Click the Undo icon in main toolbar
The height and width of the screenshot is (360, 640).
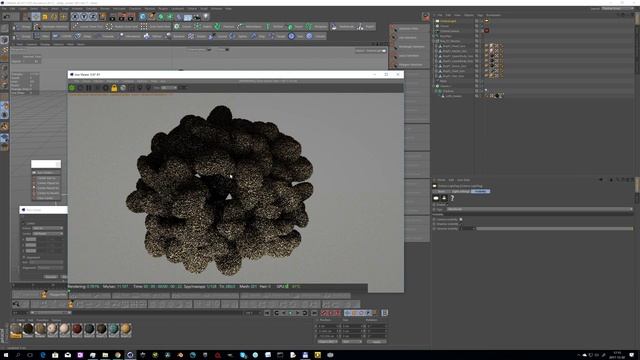6,17
